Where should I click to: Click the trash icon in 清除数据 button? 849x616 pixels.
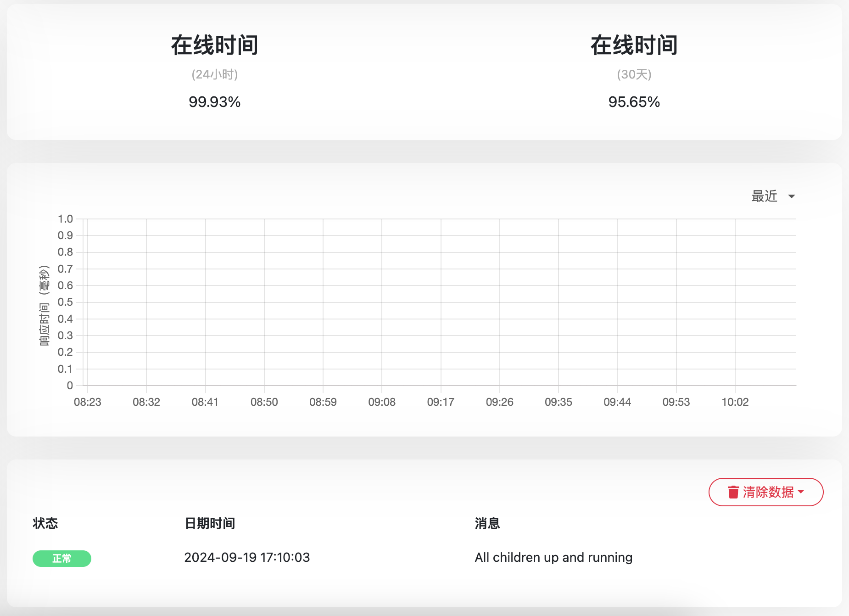pyautogui.click(x=733, y=492)
